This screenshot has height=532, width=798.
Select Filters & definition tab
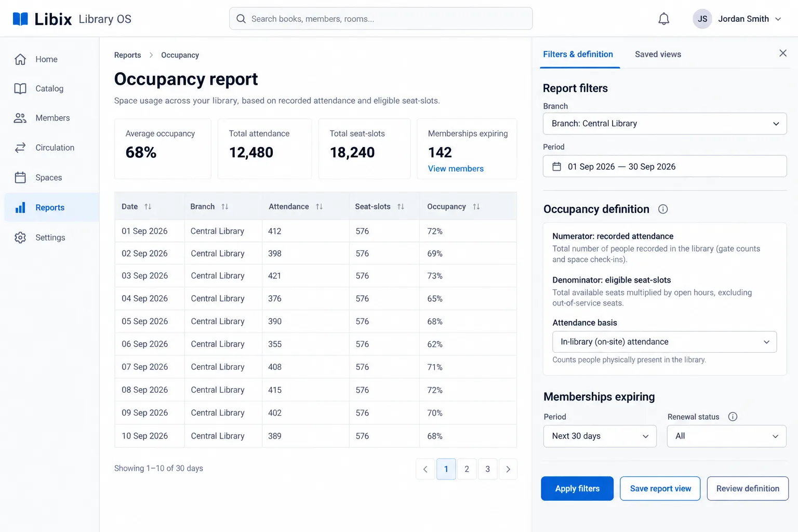[578, 54]
